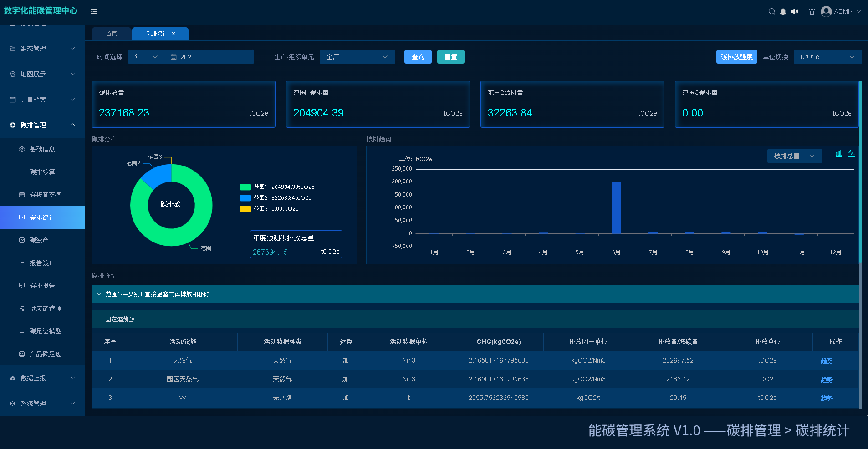Open 碳核查支撑 sidebar item

(42, 195)
